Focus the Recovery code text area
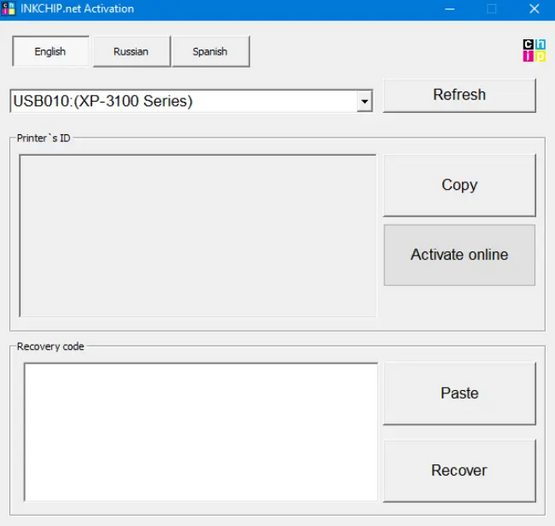 coord(201,432)
